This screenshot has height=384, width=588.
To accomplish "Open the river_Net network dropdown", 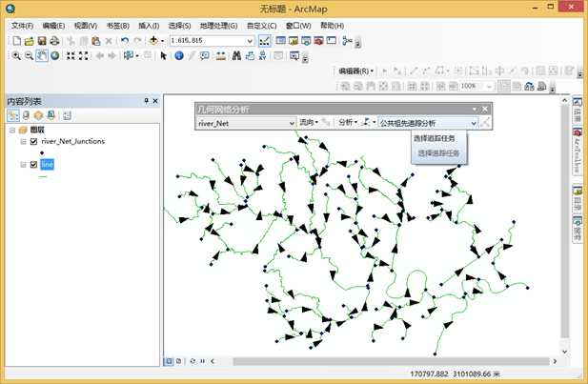I will [x=292, y=123].
